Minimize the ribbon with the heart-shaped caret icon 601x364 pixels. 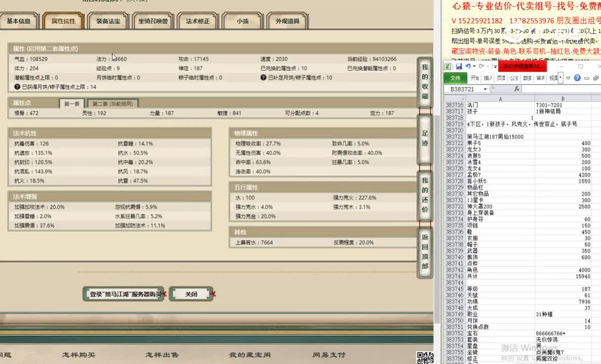point(568,78)
